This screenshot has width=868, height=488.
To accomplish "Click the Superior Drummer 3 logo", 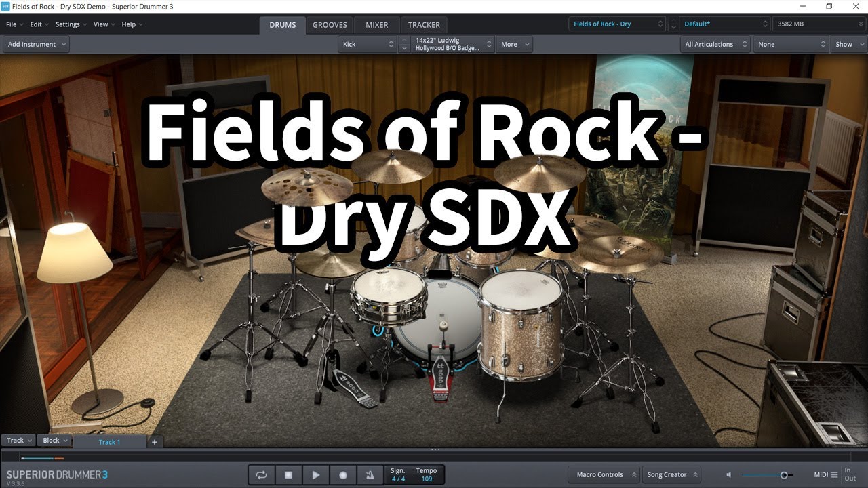I will (57, 474).
